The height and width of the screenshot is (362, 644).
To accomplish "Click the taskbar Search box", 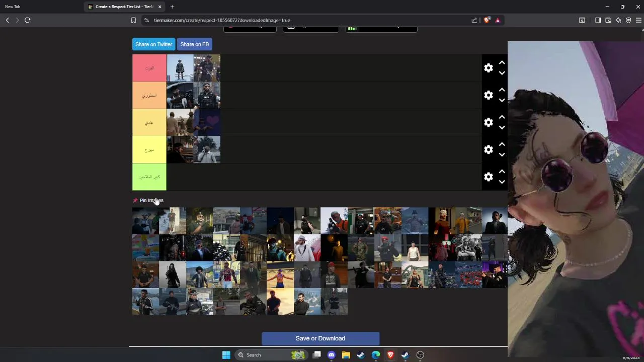I will pyautogui.click(x=271, y=355).
